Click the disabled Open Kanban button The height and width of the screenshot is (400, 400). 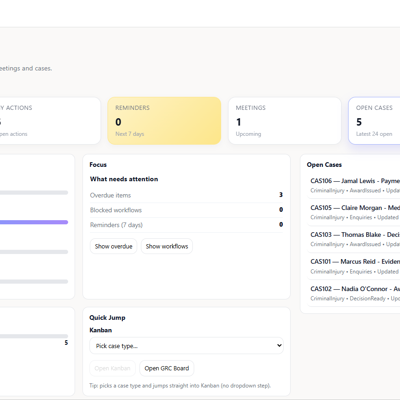[x=112, y=368]
